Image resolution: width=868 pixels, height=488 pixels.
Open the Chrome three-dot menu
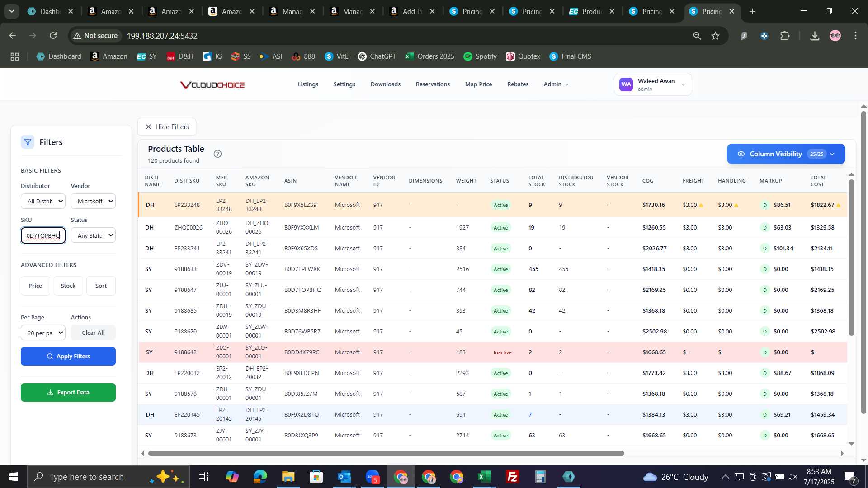pyautogui.click(x=855, y=36)
